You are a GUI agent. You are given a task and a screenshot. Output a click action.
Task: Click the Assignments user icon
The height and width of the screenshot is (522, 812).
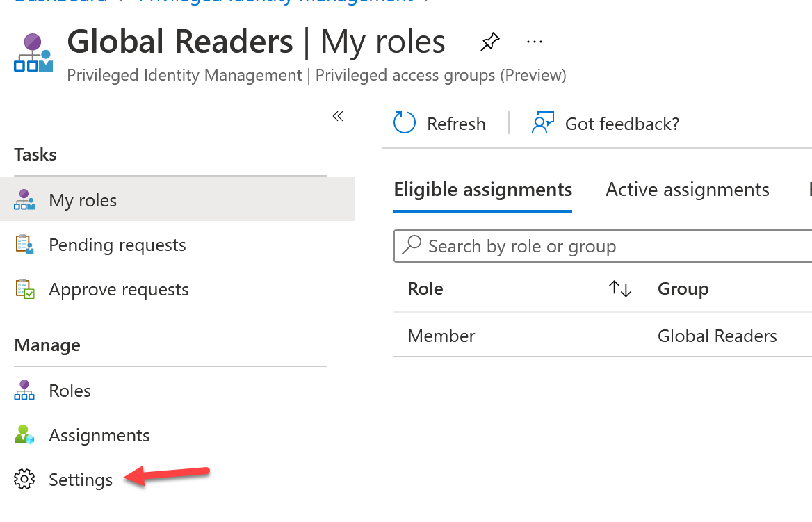click(25, 435)
